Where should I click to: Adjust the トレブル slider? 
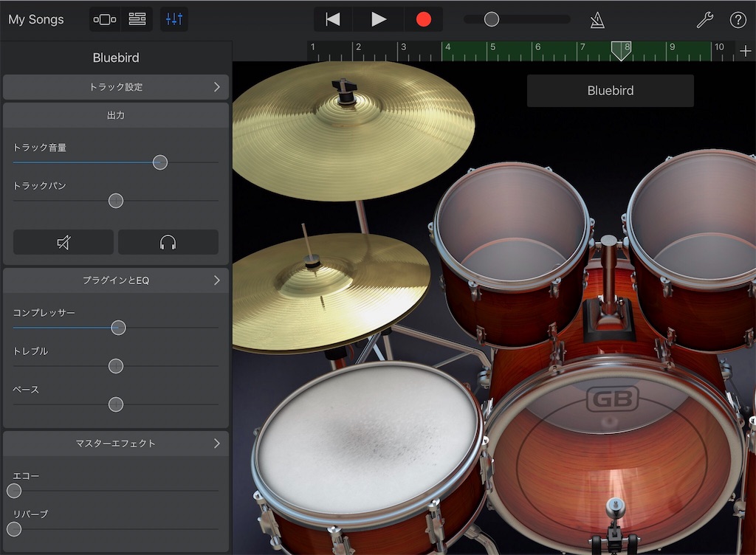[116, 366]
